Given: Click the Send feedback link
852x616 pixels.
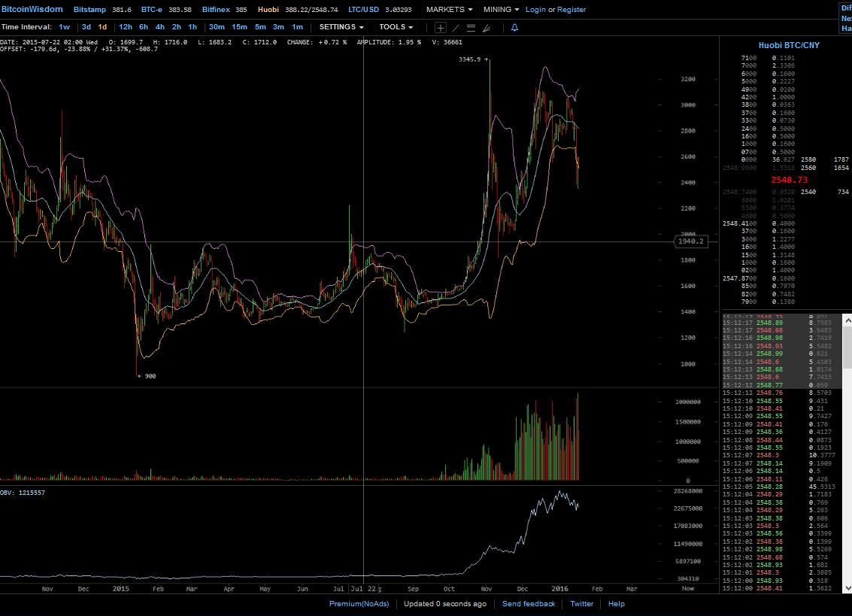Looking at the screenshot, I should pos(528,604).
